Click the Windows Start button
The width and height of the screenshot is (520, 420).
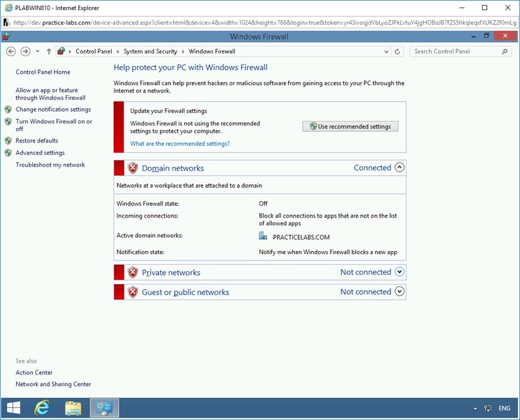(x=13, y=407)
